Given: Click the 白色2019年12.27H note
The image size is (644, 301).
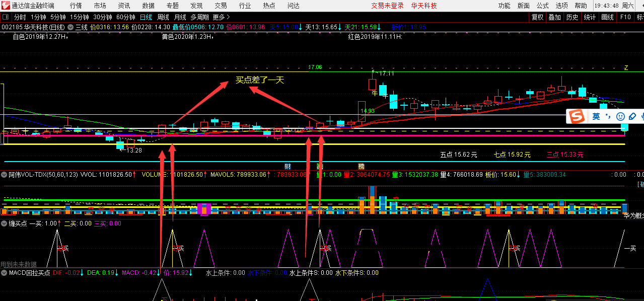Looking at the screenshot, I should point(40,36).
